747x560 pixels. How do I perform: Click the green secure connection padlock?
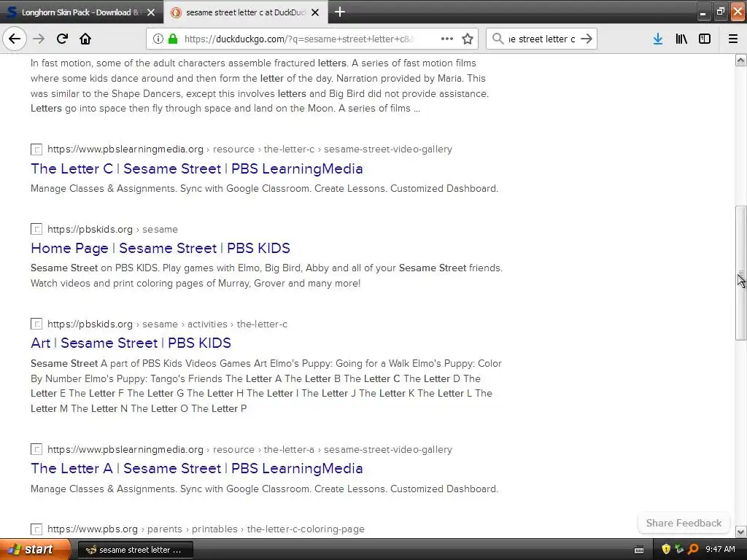coord(173,39)
